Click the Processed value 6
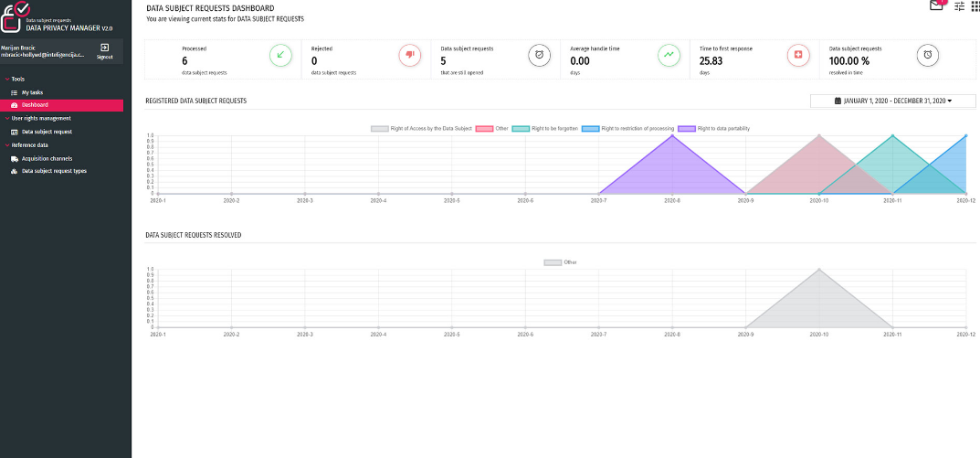980x458 pixels. coord(184,60)
